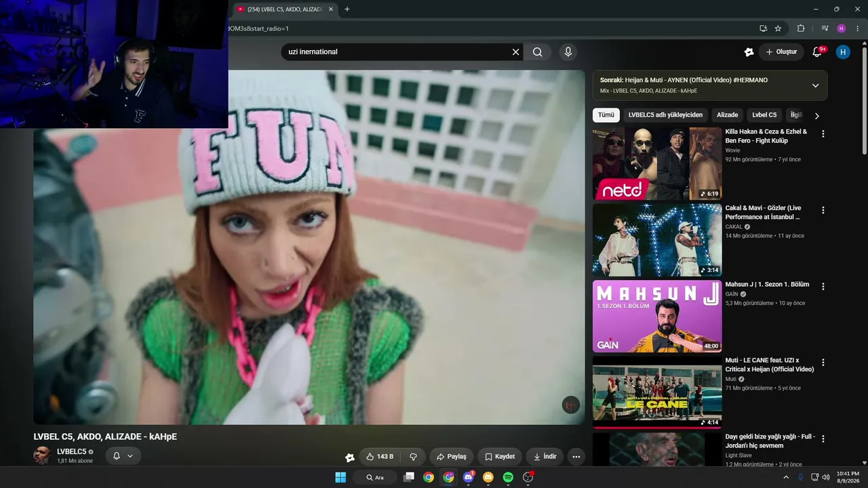The height and width of the screenshot is (488, 868).
Task: Click the Gözler live performance thumbnail
Action: click(x=657, y=240)
